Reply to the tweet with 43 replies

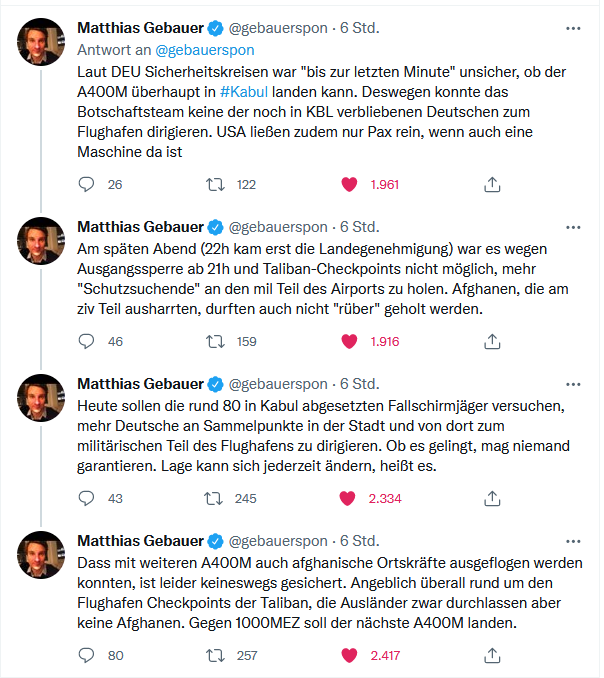(87, 498)
